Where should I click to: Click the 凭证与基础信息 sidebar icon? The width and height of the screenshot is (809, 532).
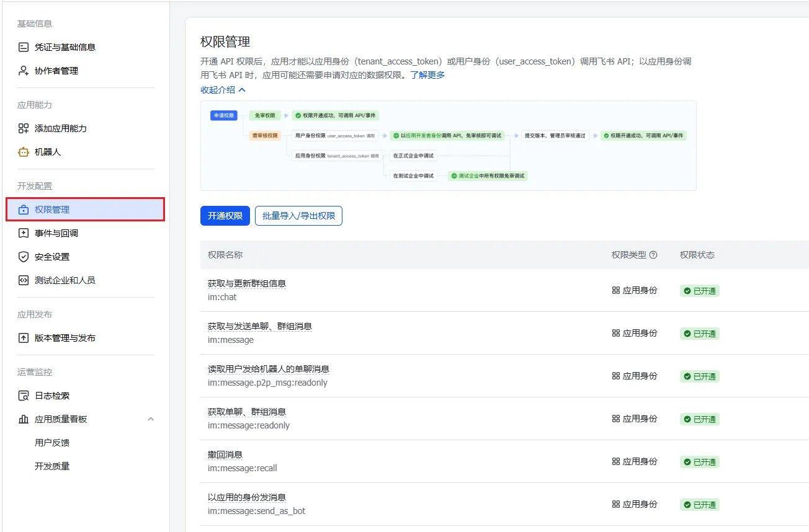coord(24,47)
